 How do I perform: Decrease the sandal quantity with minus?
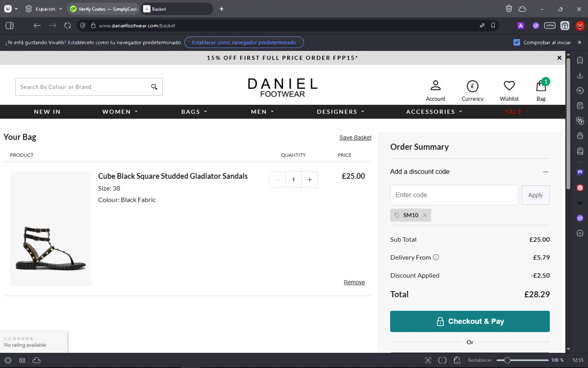click(x=277, y=180)
